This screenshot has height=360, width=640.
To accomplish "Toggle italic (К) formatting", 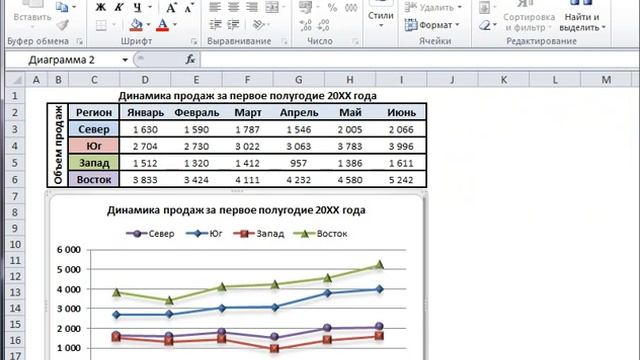I will coord(119,7).
